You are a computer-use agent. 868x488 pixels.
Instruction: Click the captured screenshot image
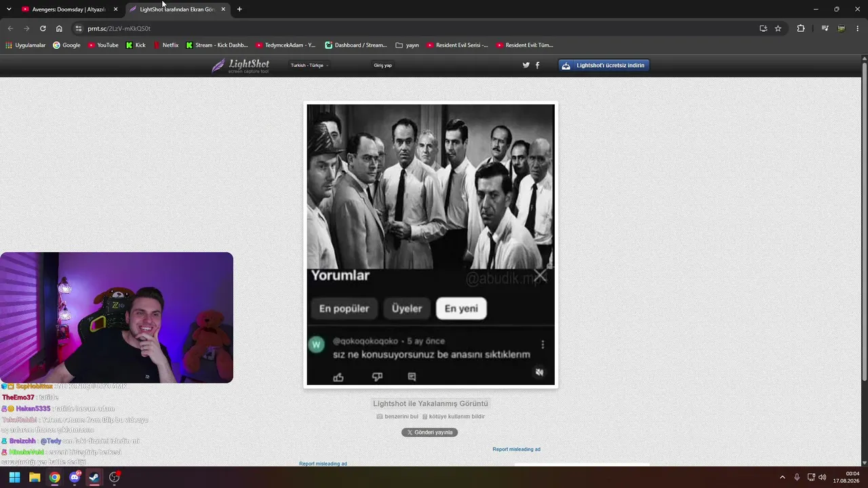(431, 245)
